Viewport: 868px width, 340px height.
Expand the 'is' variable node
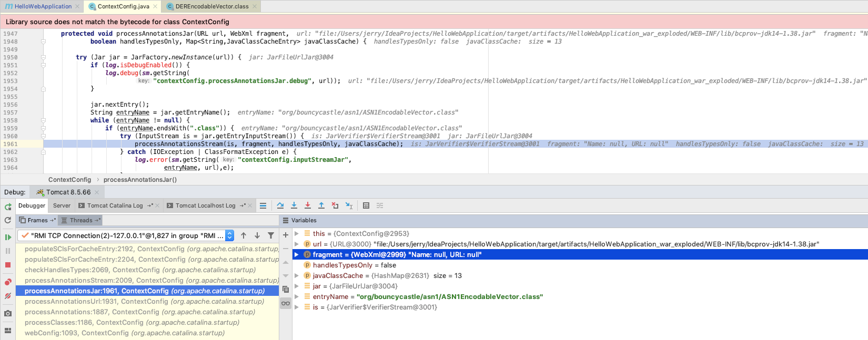point(297,307)
